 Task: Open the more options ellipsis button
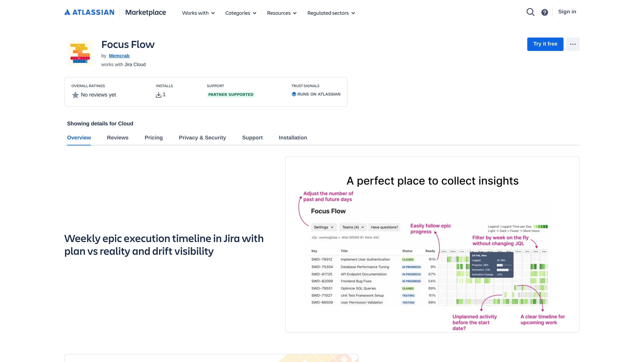pos(573,44)
